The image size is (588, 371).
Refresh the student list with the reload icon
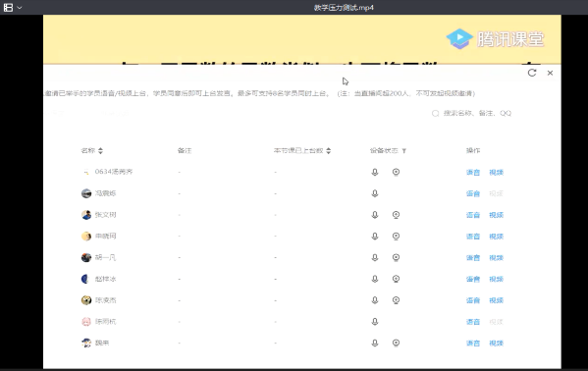coord(532,73)
